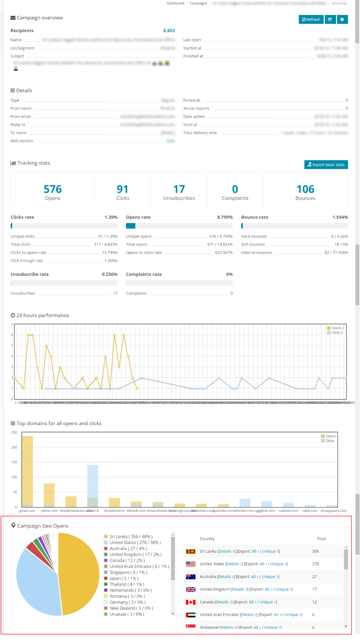Image resolution: width=364 pixels, height=642 pixels.
Task: Click the pie legend scroll down arrow
Action: pos(173,614)
